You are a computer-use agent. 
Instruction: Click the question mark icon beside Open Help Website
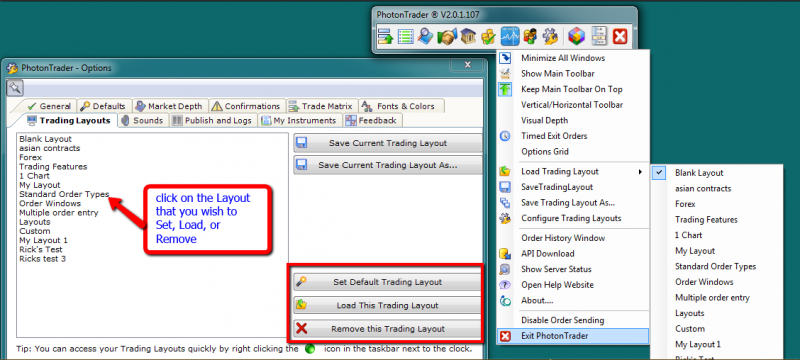[x=505, y=285]
